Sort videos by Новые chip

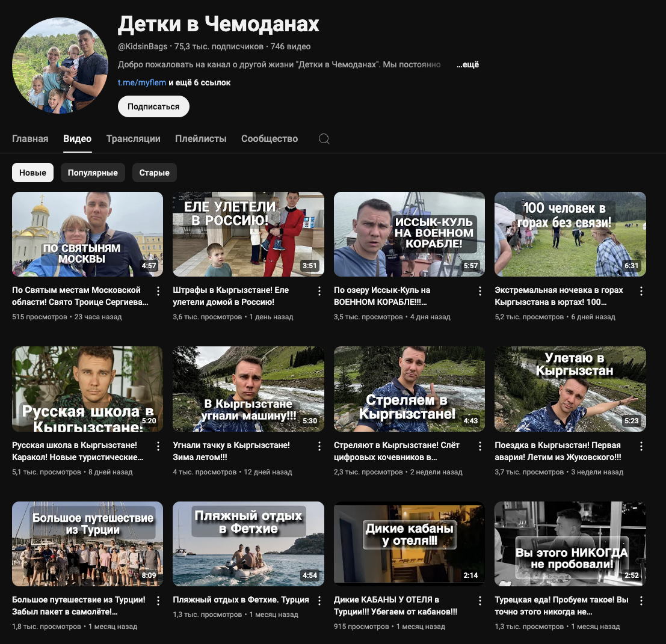click(x=32, y=173)
